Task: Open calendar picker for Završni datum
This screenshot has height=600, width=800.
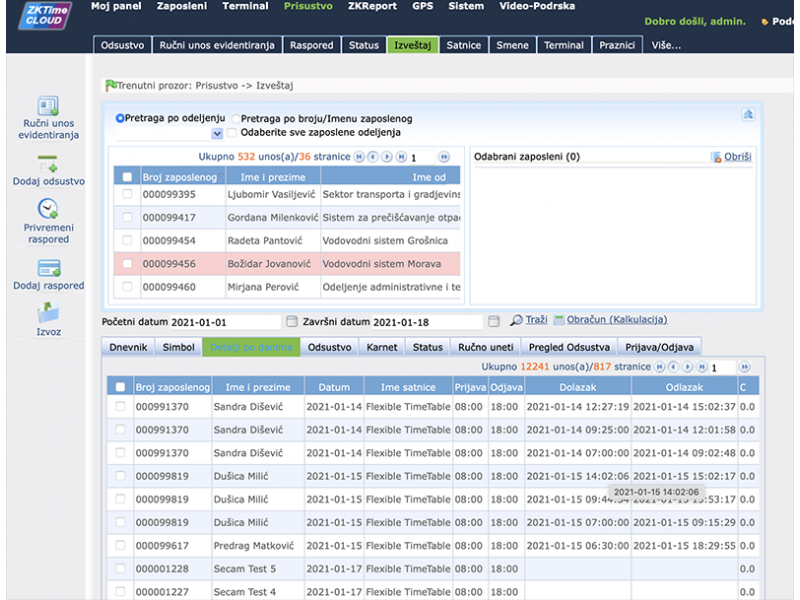Action: click(493, 321)
